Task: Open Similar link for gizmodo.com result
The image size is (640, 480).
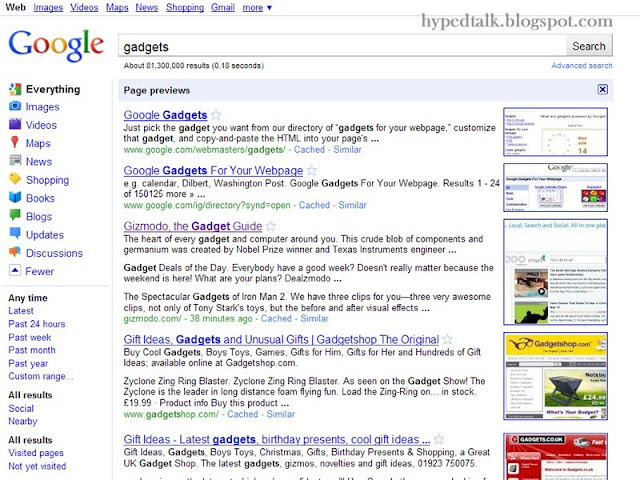Action: [314, 318]
